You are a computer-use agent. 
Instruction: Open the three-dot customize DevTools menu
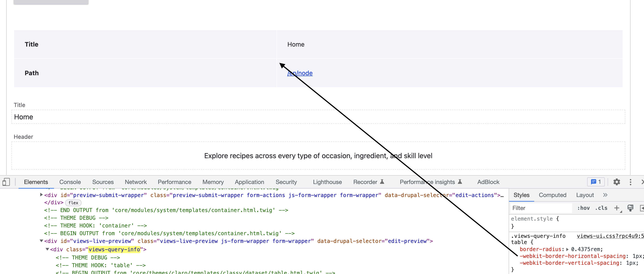pyautogui.click(x=631, y=182)
